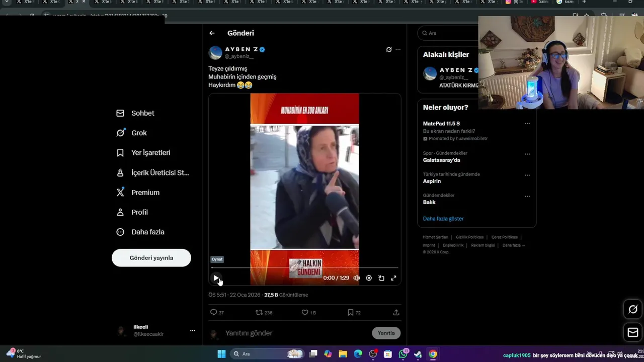Open WhatsApp from the taskbar
The height and width of the screenshot is (362, 644).
[403, 354]
